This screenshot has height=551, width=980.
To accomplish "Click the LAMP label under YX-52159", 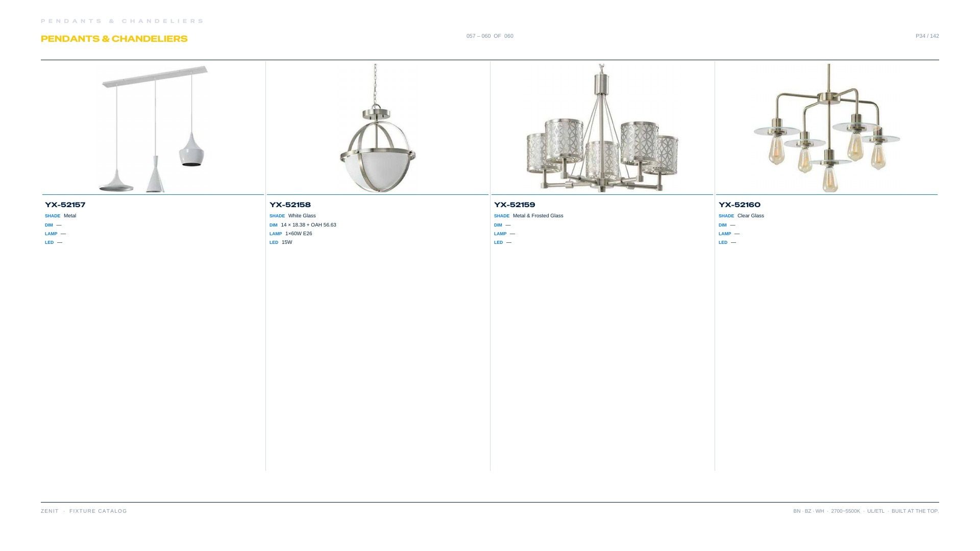I will pyautogui.click(x=500, y=234).
